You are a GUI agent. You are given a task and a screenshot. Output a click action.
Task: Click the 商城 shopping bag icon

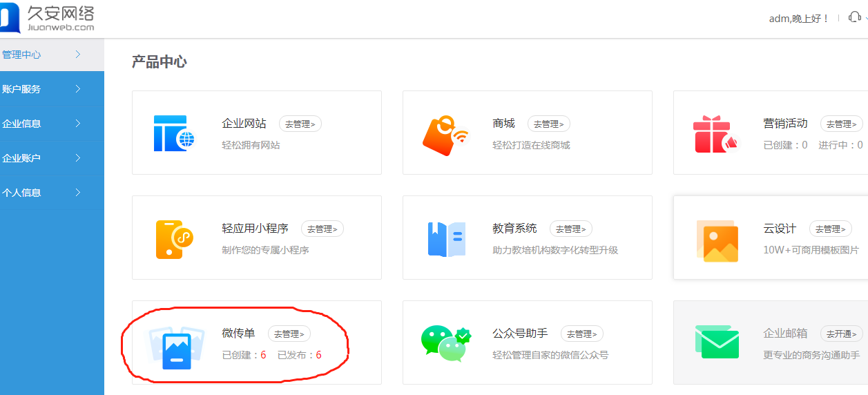(445, 135)
